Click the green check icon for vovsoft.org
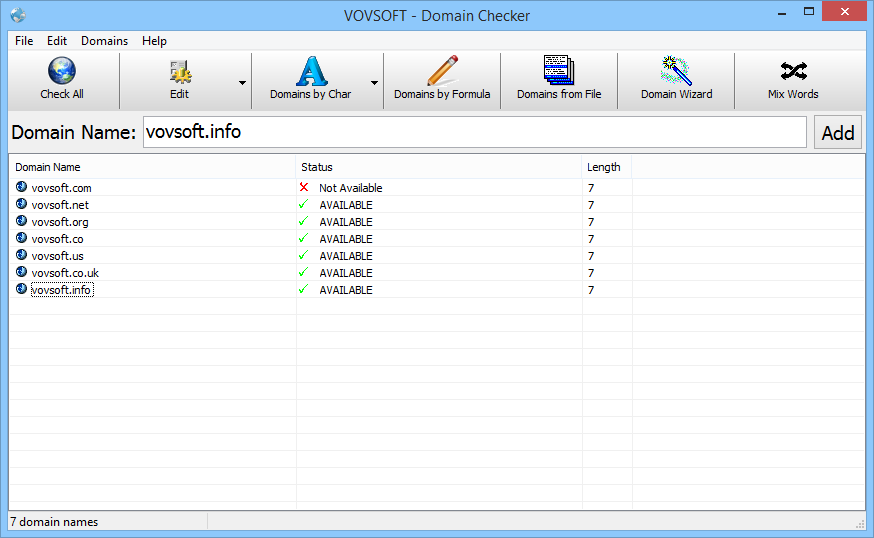 click(304, 221)
